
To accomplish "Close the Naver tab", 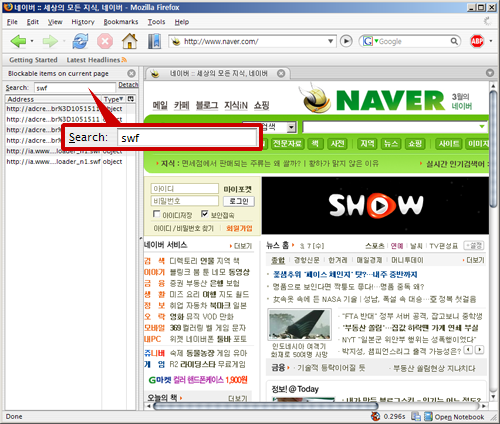I will point(281,73).
